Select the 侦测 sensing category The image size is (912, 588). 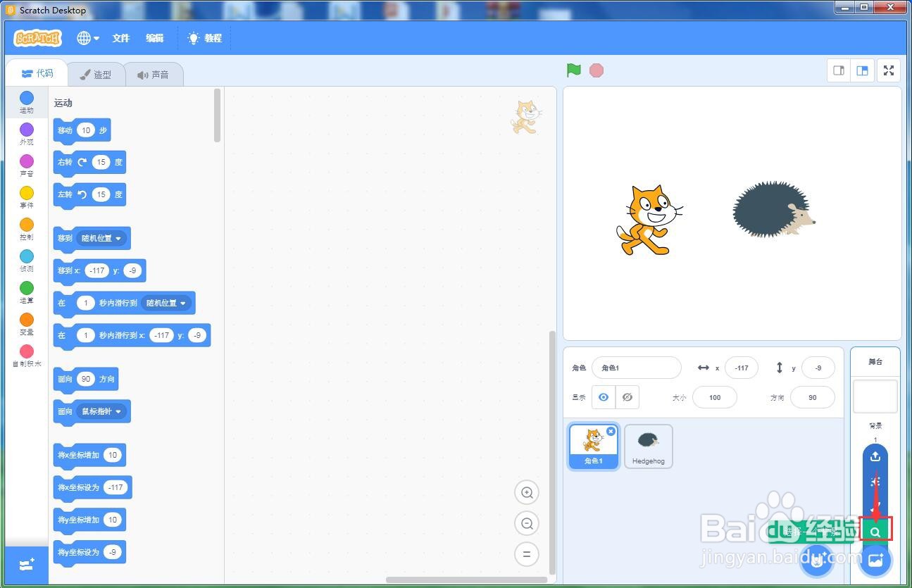click(x=27, y=261)
